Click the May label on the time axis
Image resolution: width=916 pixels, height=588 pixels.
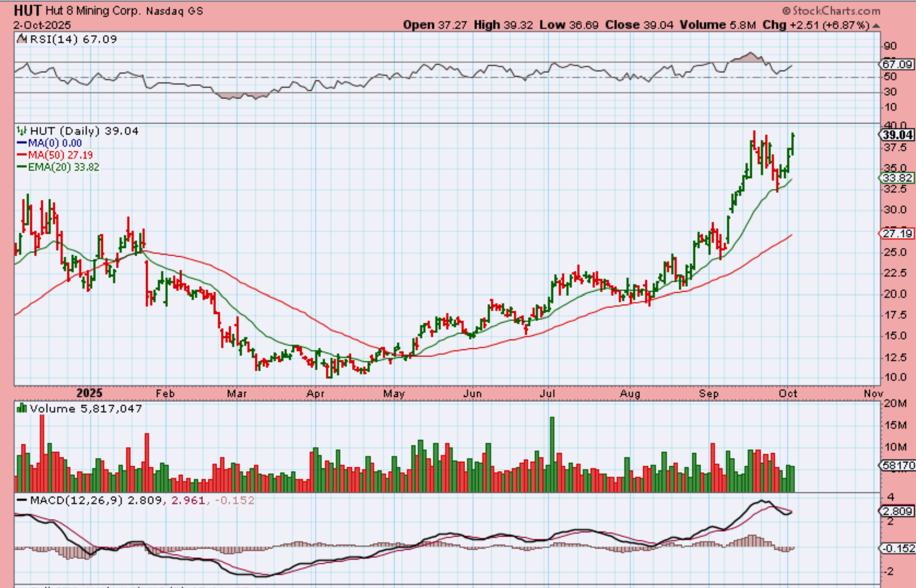394,393
